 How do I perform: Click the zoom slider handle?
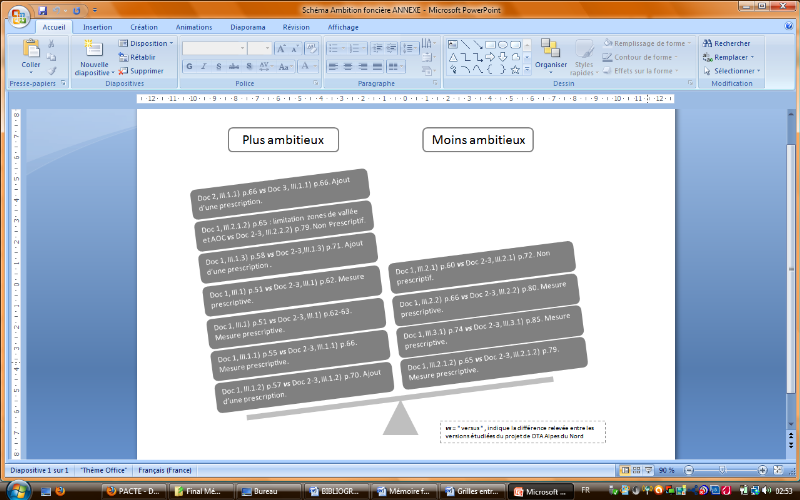722,470
